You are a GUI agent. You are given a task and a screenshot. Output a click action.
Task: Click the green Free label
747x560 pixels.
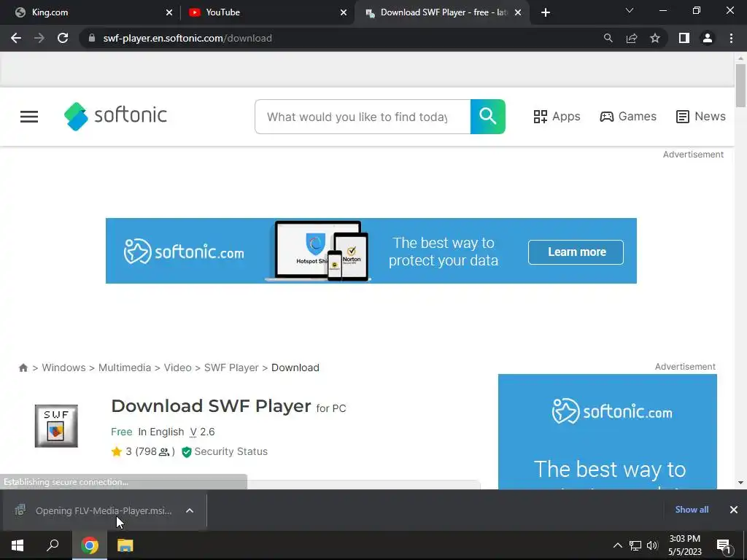tap(122, 432)
